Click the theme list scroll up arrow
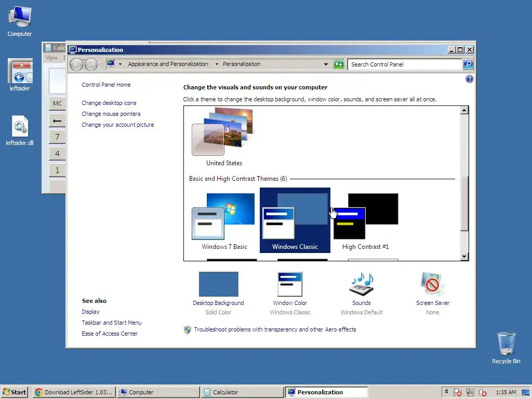Image resolution: width=532 pixels, height=399 pixels. pyautogui.click(x=464, y=110)
